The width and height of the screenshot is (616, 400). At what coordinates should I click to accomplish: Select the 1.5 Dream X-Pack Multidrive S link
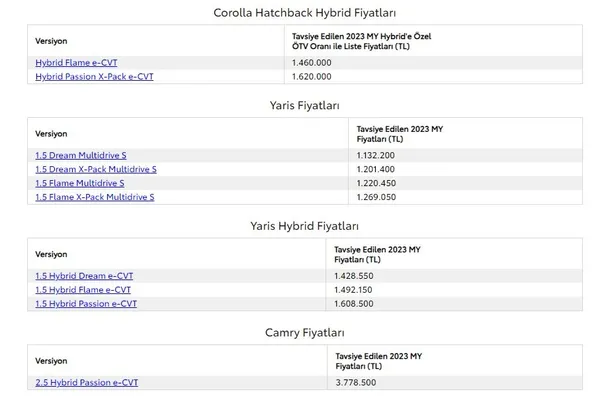pyautogui.click(x=95, y=169)
